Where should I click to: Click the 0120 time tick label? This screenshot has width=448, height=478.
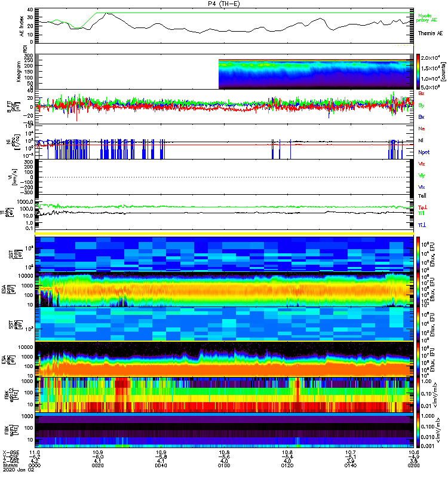287,465
